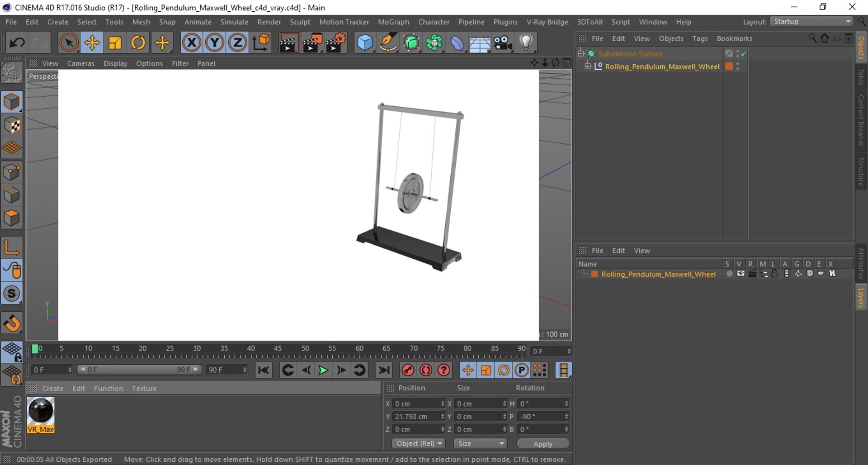Toggle rotation keyframe recording
This screenshot has width=868, height=465.
(x=504, y=370)
